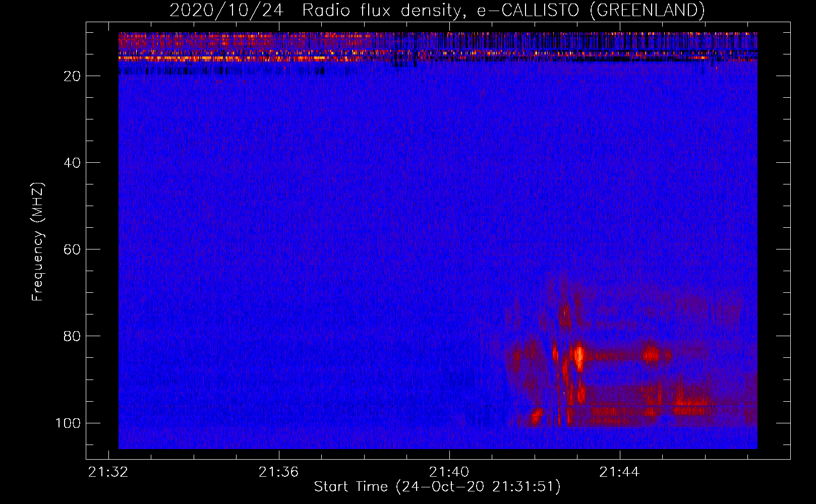The image size is (816, 504).
Task: Click the 'Frequency (MHZ)' axis label
Action: click(x=38, y=241)
